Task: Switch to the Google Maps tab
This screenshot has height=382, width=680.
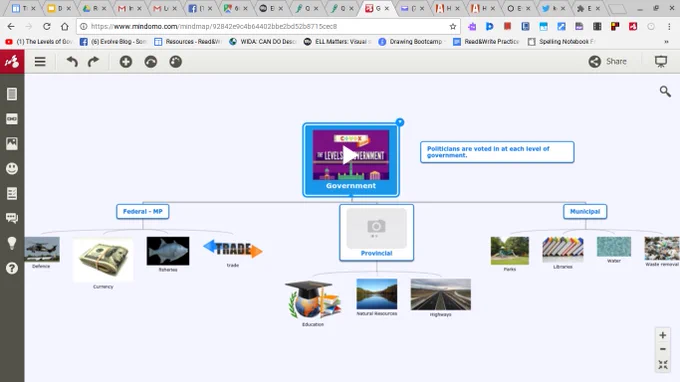Action: (235, 8)
